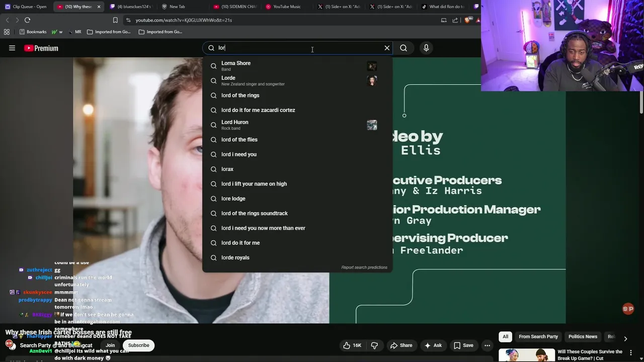Open the apps grid in bookmarks bar
This screenshot has height=362, width=644.
(x=7, y=32)
